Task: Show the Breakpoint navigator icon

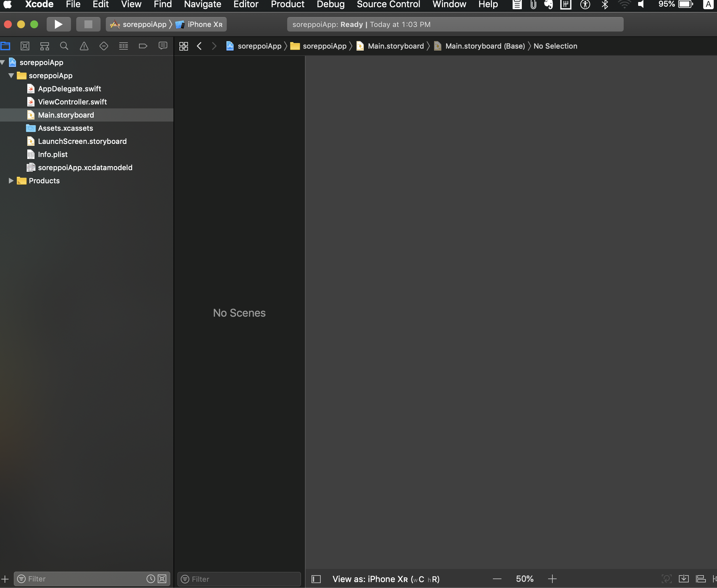Action: click(143, 46)
